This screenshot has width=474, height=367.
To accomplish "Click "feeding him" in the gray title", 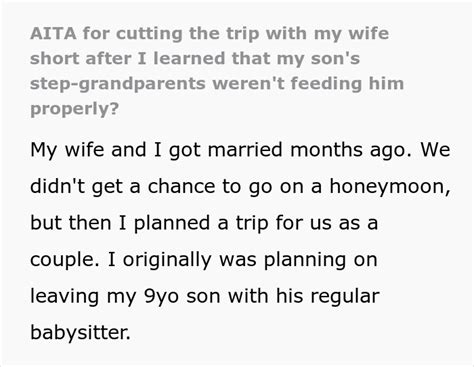I will pos(347,83).
